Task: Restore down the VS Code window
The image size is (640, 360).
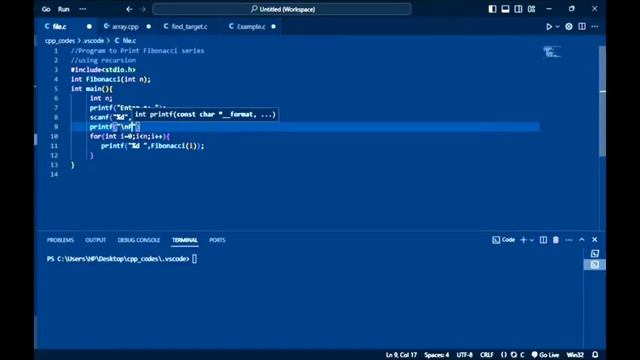Action: tap(572, 9)
